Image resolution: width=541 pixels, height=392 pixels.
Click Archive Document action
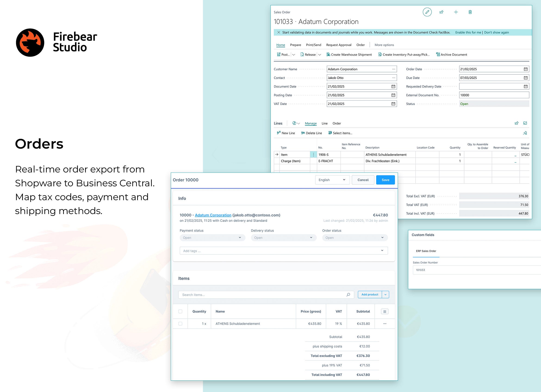(x=451, y=55)
